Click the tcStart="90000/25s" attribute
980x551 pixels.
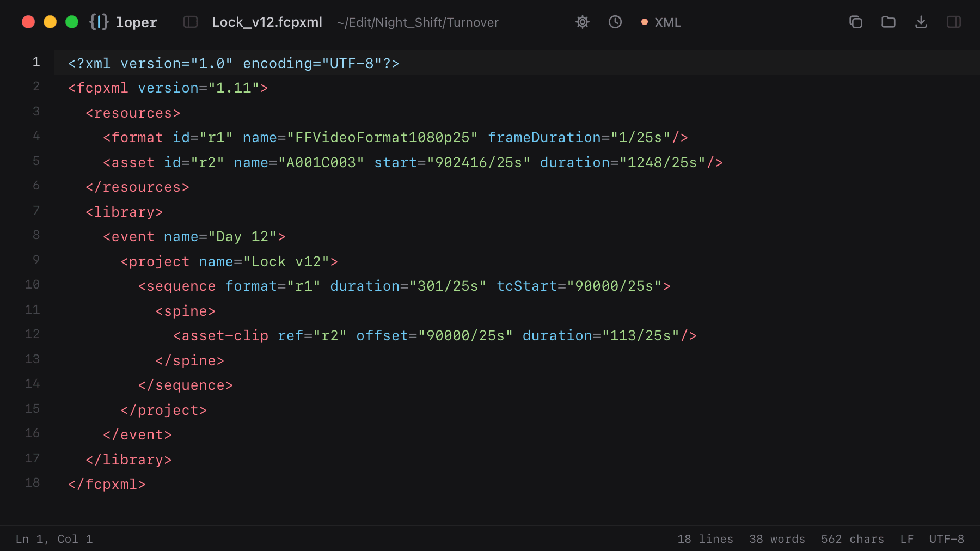(579, 286)
